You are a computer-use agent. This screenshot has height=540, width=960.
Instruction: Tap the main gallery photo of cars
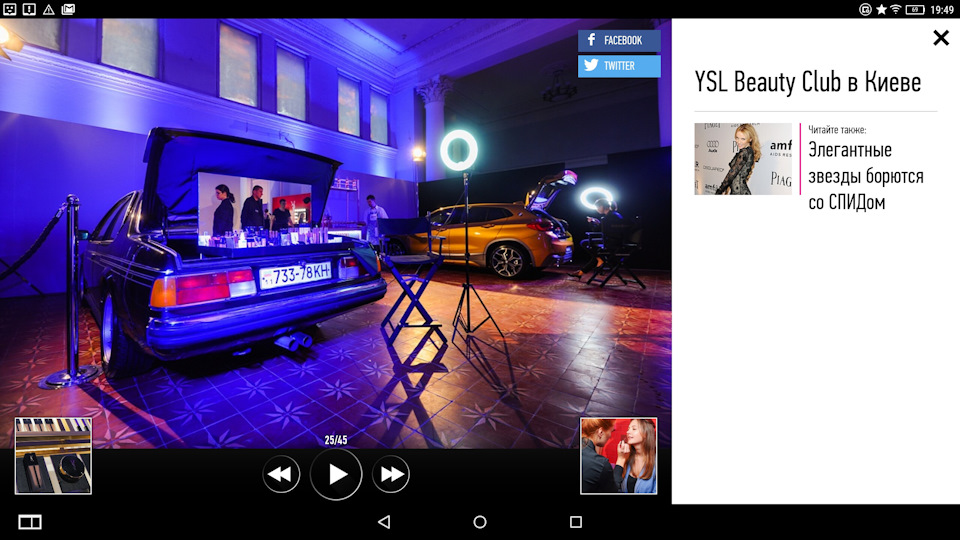336,233
